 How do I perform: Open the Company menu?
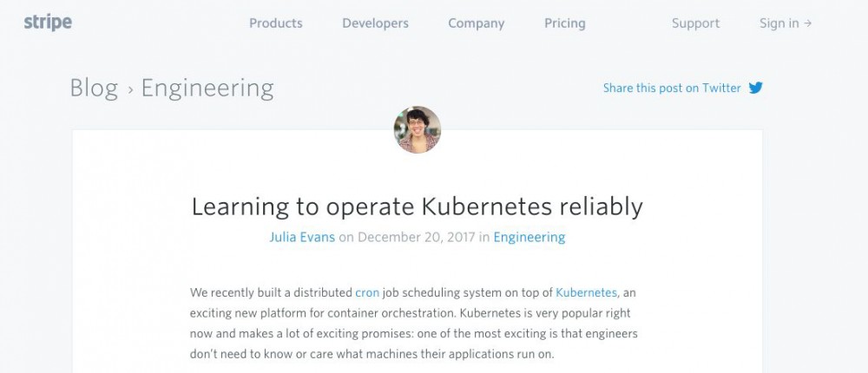pos(476,23)
